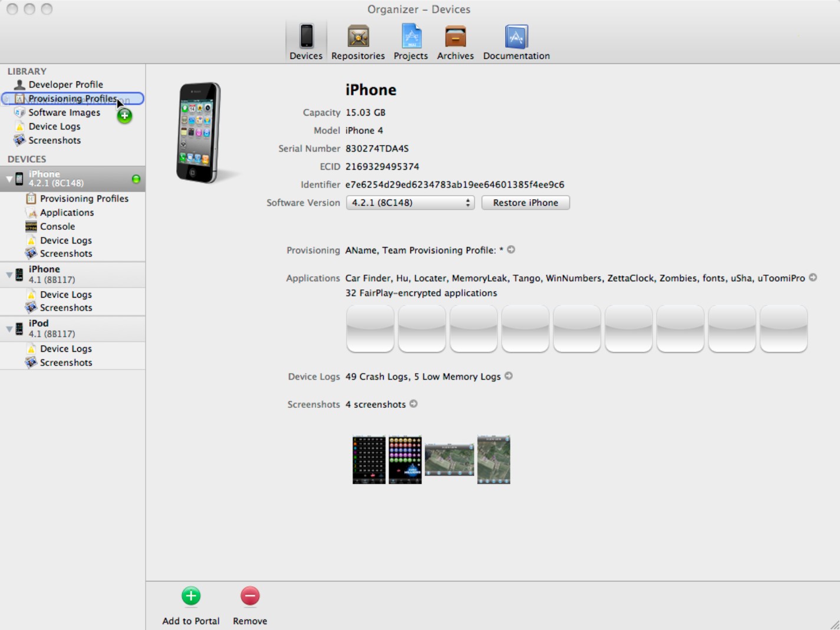
Task: Click the arrow next to 4 screenshots
Action: click(414, 404)
